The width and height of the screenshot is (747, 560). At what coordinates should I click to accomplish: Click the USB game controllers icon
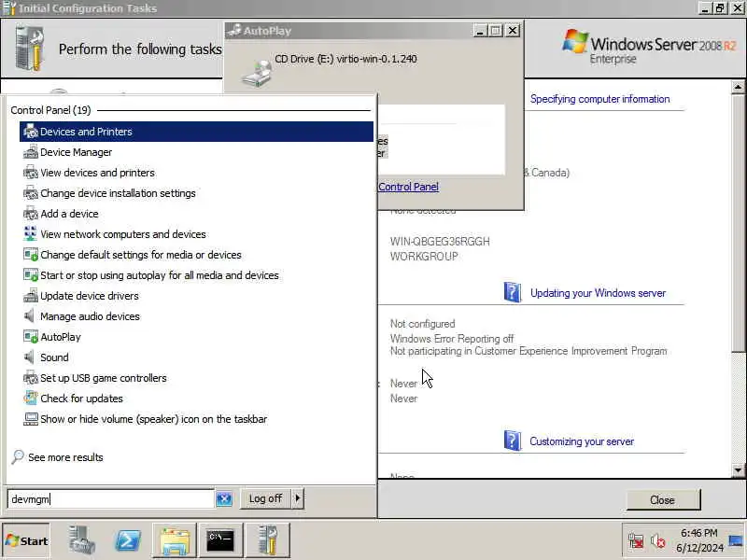point(31,378)
